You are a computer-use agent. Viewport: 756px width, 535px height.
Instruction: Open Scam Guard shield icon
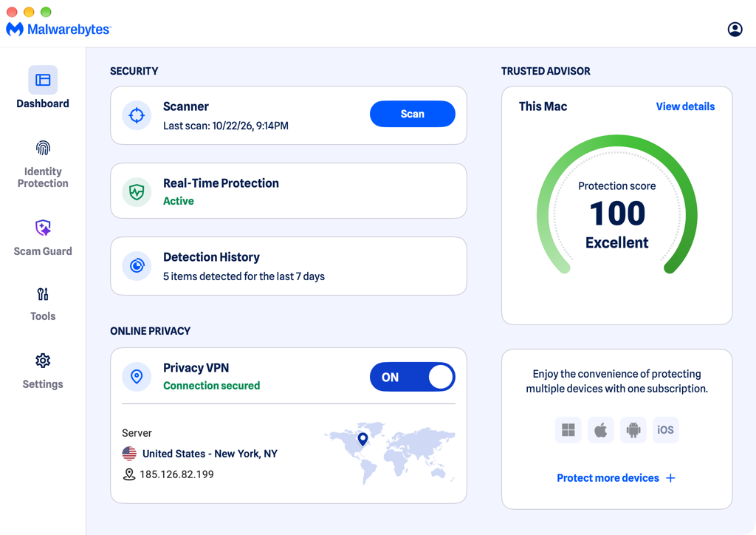[x=43, y=228]
